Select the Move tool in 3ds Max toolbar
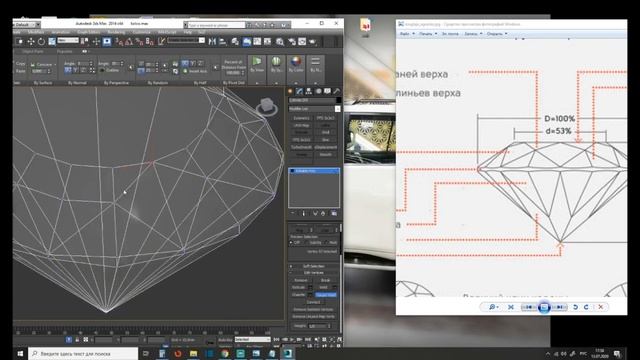This screenshot has height=360, width=640. [31, 42]
